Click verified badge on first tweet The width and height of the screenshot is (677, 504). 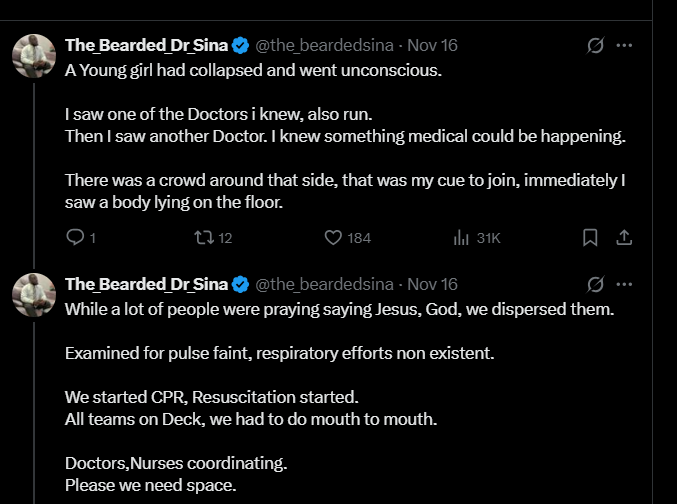tap(241, 45)
